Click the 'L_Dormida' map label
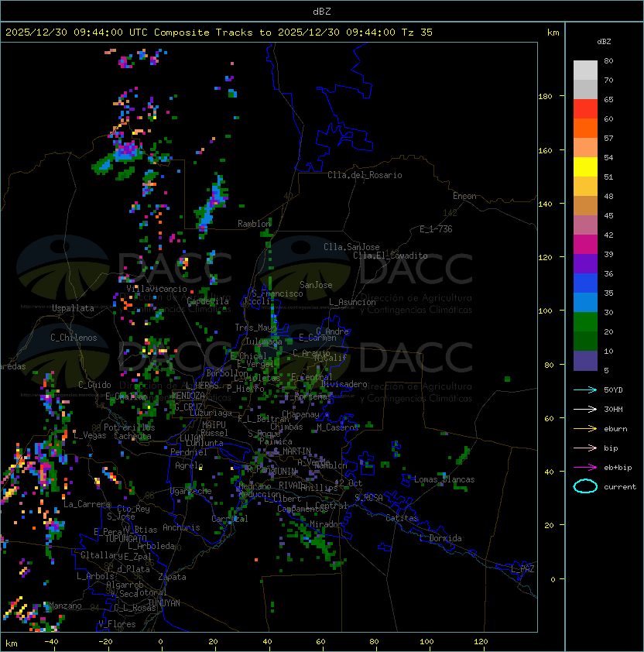Viewport: 644px width, 652px height. [440, 538]
